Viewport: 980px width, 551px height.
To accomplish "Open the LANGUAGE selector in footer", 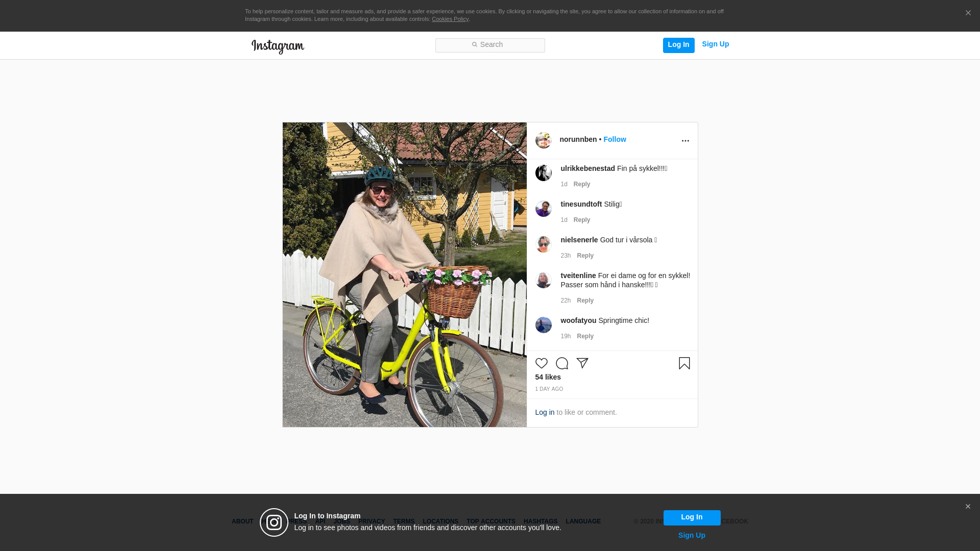I will click(583, 521).
